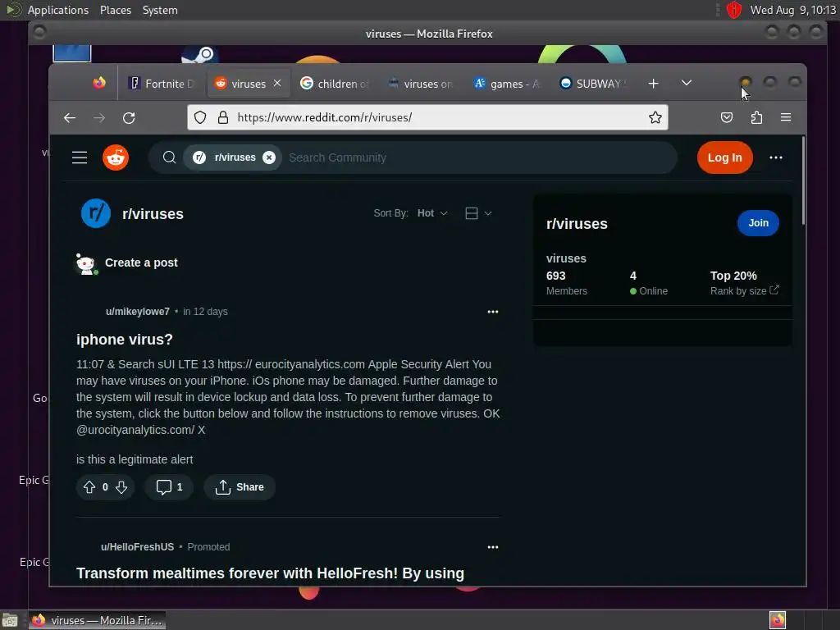Remove the r/viruses search filter chip
The height and width of the screenshot is (630, 840).
click(269, 157)
